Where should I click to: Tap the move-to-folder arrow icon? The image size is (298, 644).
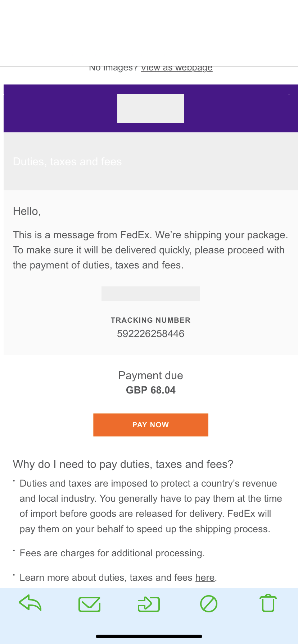[149, 604]
